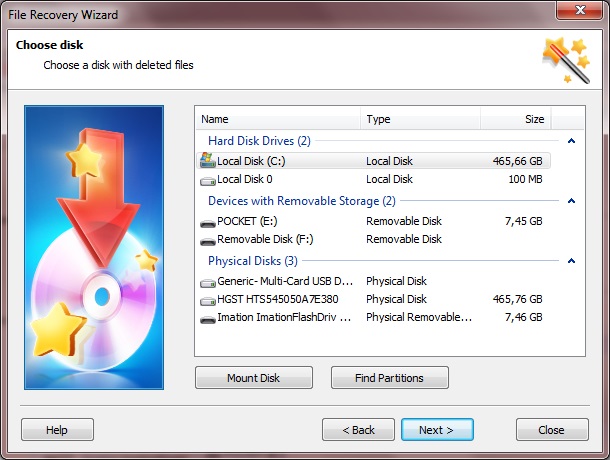Image resolution: width=610 pixels, height=460 pixels.
Task: Click the Removable Disk (F:) drive icon
Action: [x=207, y=241]
